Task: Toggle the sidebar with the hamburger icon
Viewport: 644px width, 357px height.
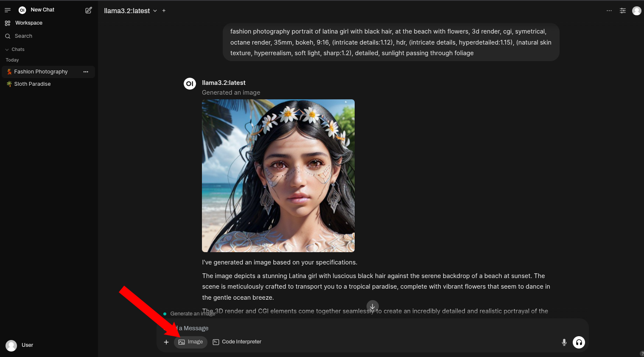Action: tap(7, 10)
